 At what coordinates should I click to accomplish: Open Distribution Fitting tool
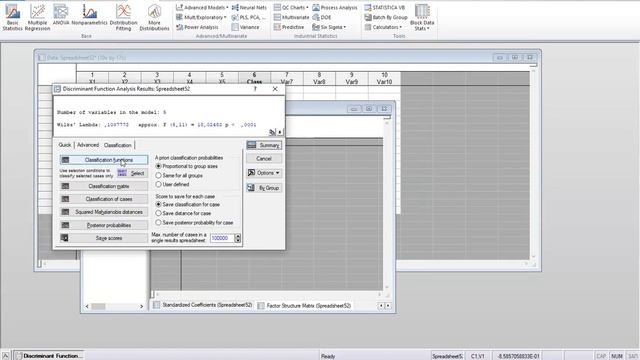[x=123, y=17]
